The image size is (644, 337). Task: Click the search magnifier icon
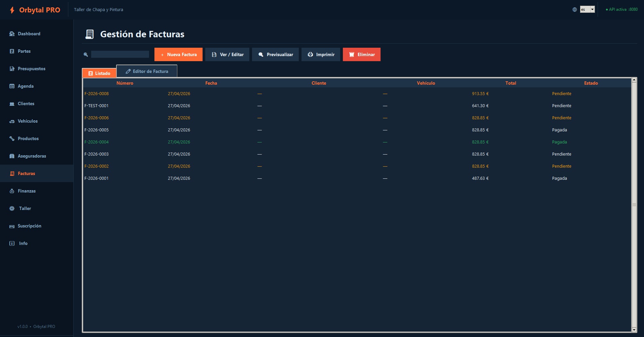(x=86, y=54)
